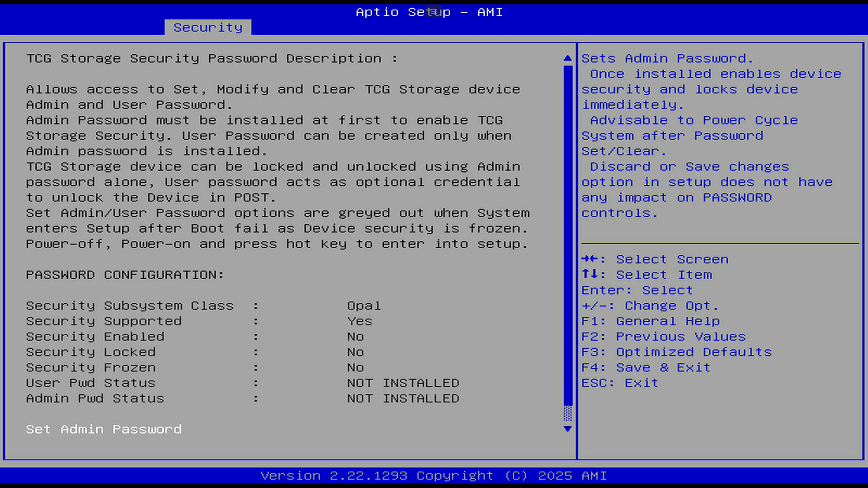Click the up-down arrows Select Item hint

[x=646, y=275]
